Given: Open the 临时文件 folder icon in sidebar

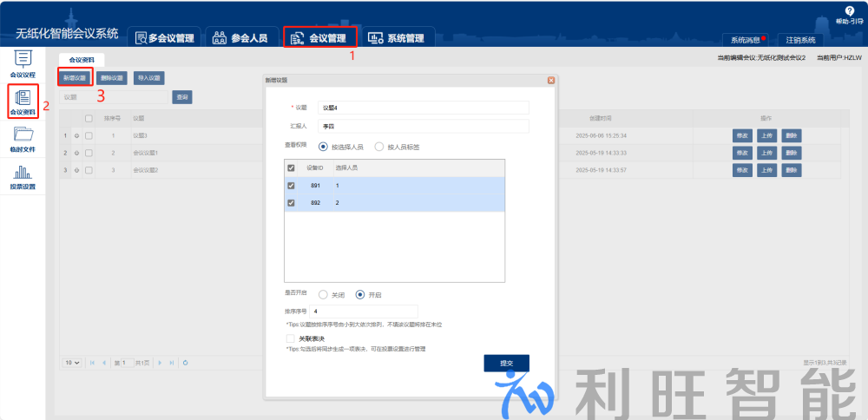Looking at the screenshot, I should click(23, 135).
